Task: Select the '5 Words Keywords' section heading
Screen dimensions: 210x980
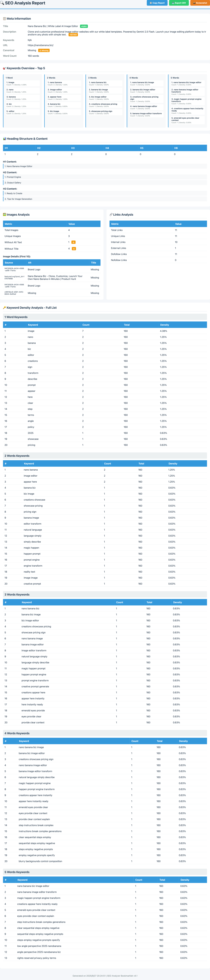Action: [17, 872]
